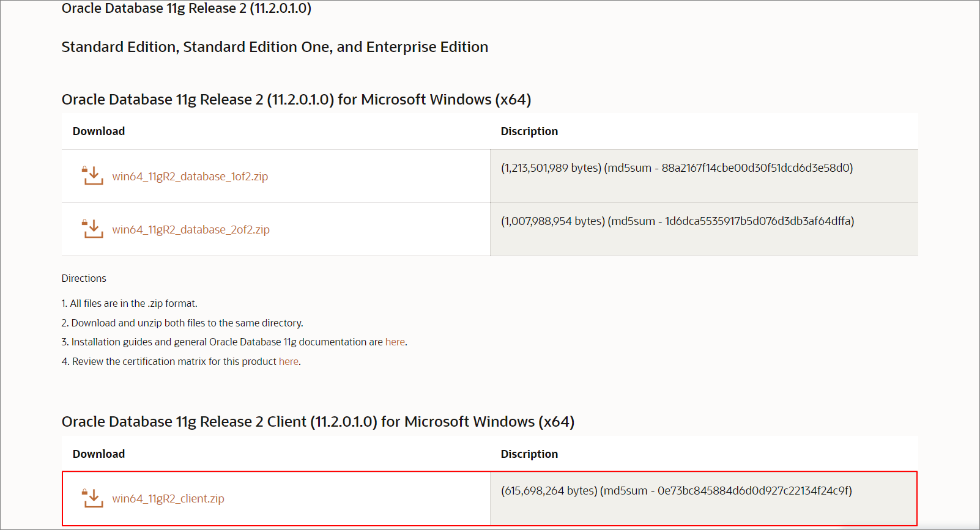Screen dimensions: 980x530
Task: Select the client zip md5sum description text
Action: [677, 491]
